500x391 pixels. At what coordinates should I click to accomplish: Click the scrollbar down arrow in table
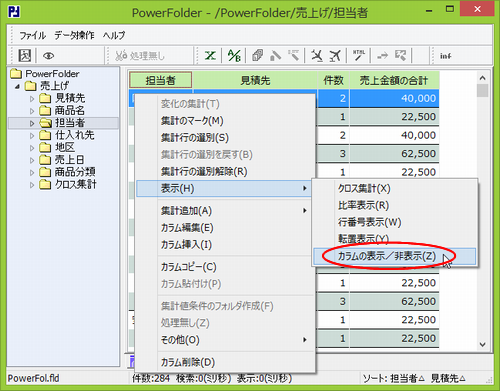482,344
